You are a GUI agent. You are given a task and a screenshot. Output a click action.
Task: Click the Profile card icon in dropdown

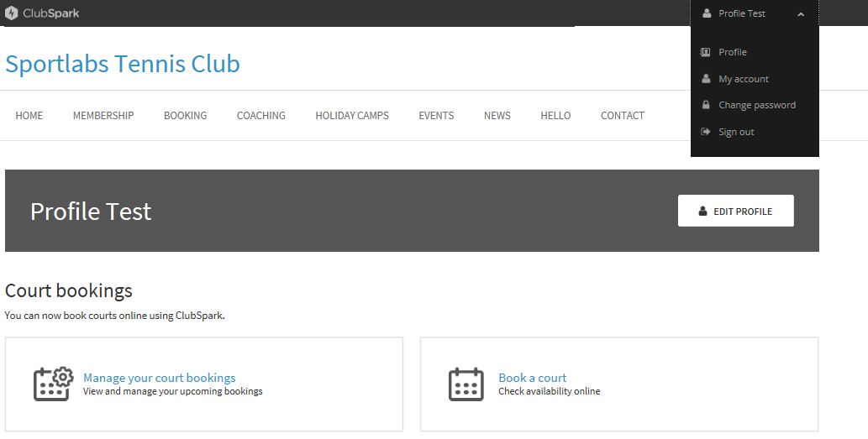point(706,52)
